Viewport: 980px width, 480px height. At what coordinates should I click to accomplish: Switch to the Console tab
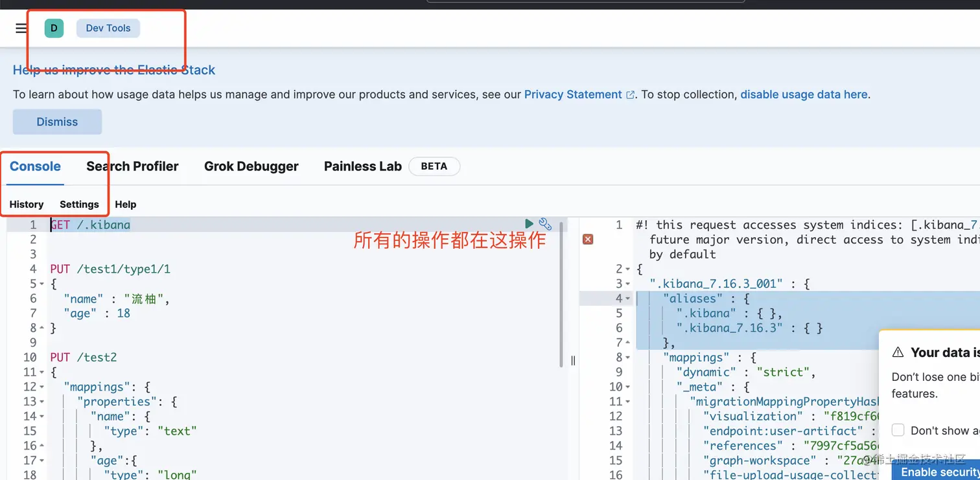tap(36, 166)
